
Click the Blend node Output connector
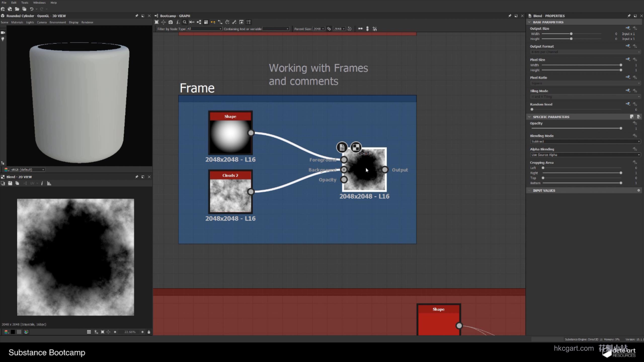pos(385,170)
